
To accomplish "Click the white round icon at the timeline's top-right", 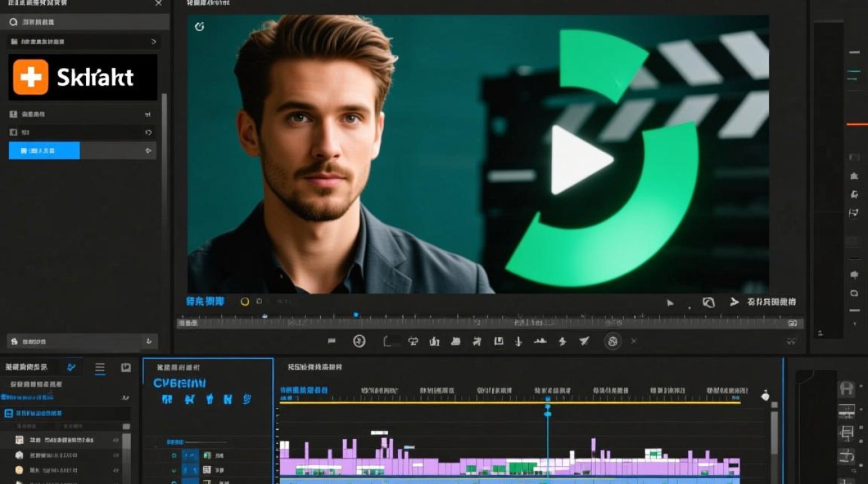I will [765, 396].
